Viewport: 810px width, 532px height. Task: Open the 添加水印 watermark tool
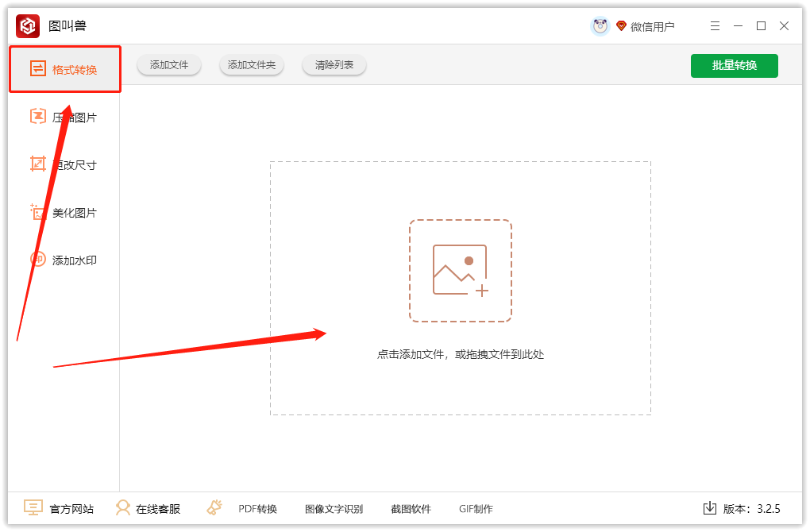coord(59,260)
